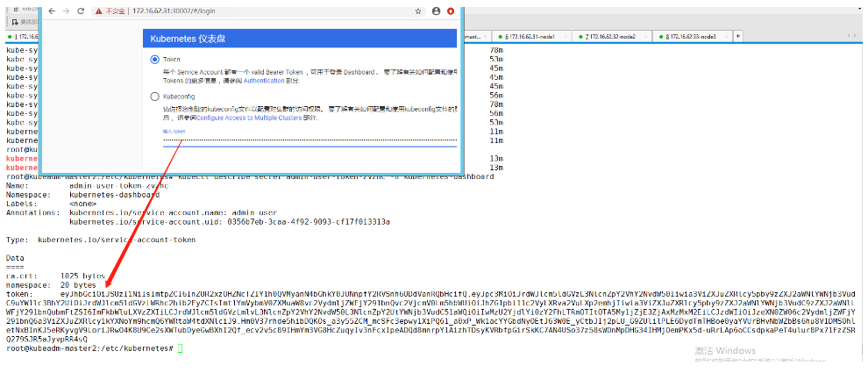868x373 pixels.
Task: Click the kubernetes-dashboard Namespace value
Action: pyautogui.click(x=115, y=195)
